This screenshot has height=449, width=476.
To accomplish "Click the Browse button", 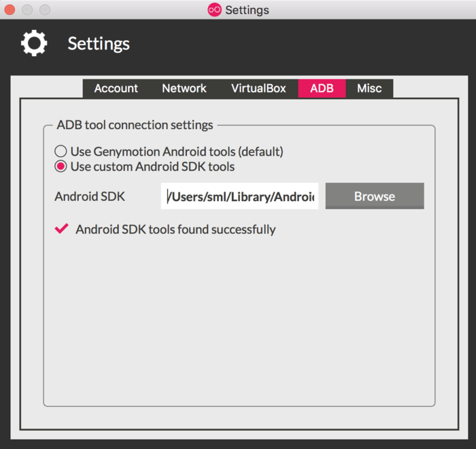I will pos(375,196).
